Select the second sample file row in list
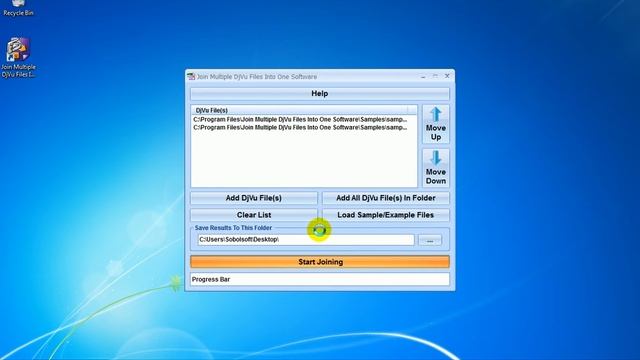The width and height of the screenshot is (640, 360). point(300,127)
